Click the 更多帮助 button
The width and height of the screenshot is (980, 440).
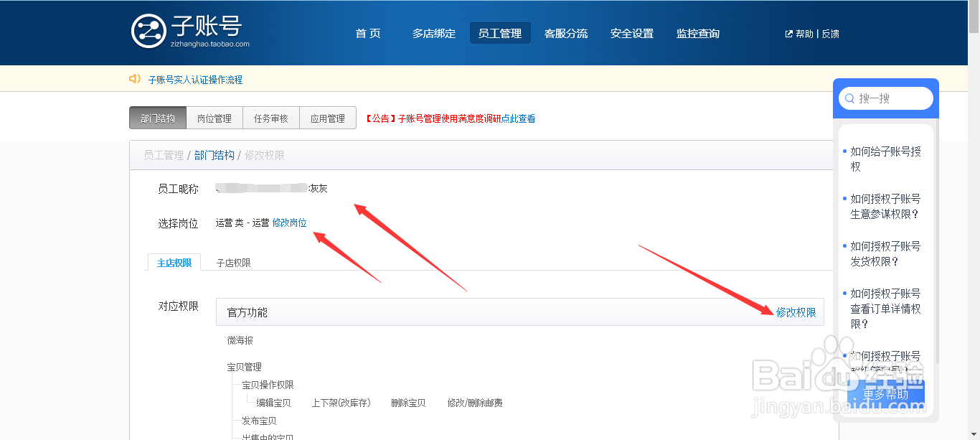click(x=886, y=394)
